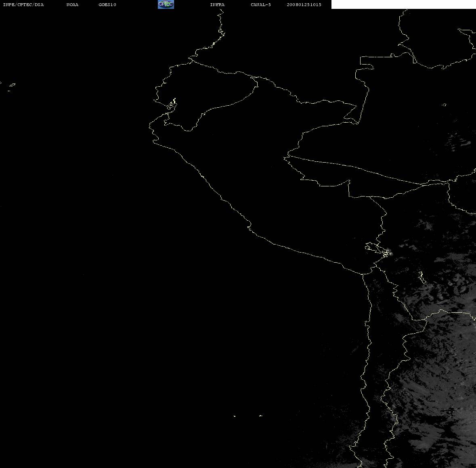Select the CANAL-5 channel label

click(261, 4)
